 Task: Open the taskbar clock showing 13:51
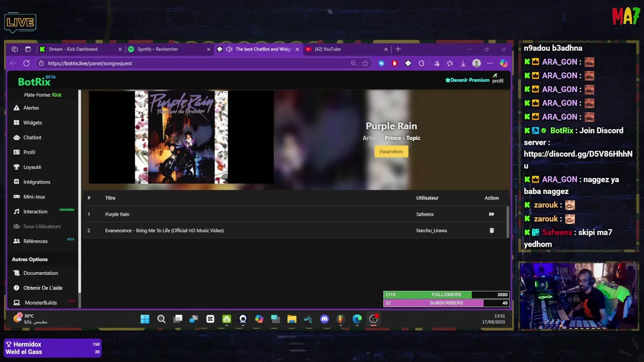pos(493,319)
